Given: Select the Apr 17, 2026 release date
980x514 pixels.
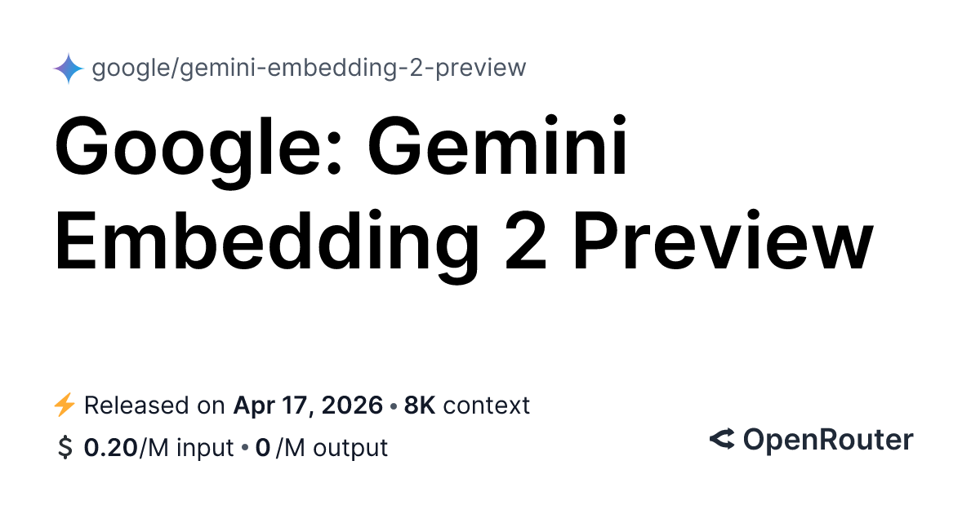Looking at the screenshot, I should click(308, 405).
